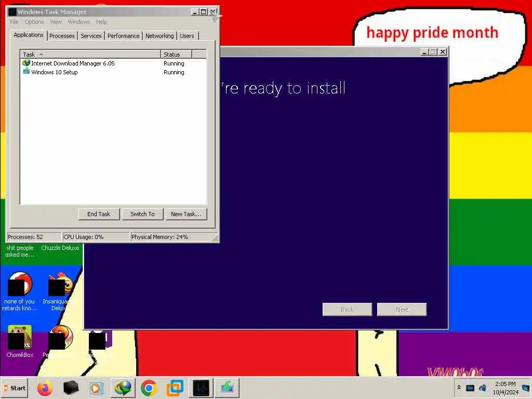Click Processes: 52 in status bar

tap(34, 237)
